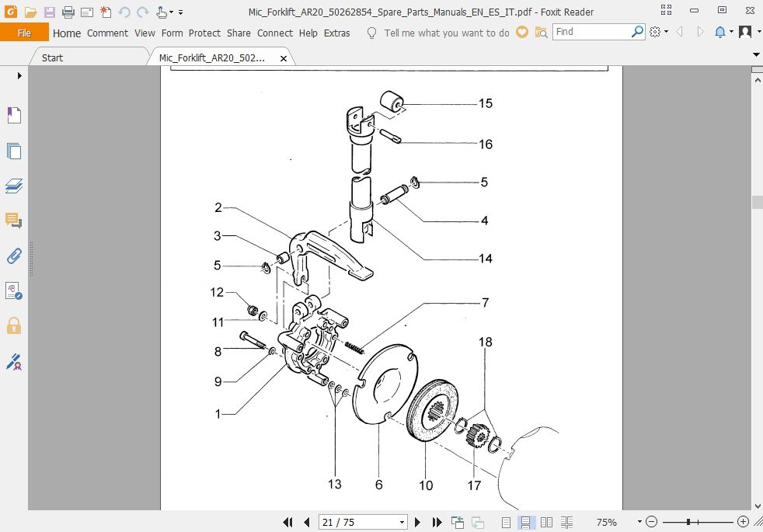This screenshot has width=763, height=532.
Task: Jump to the last page of the PDF
Action: coord(437,522)
